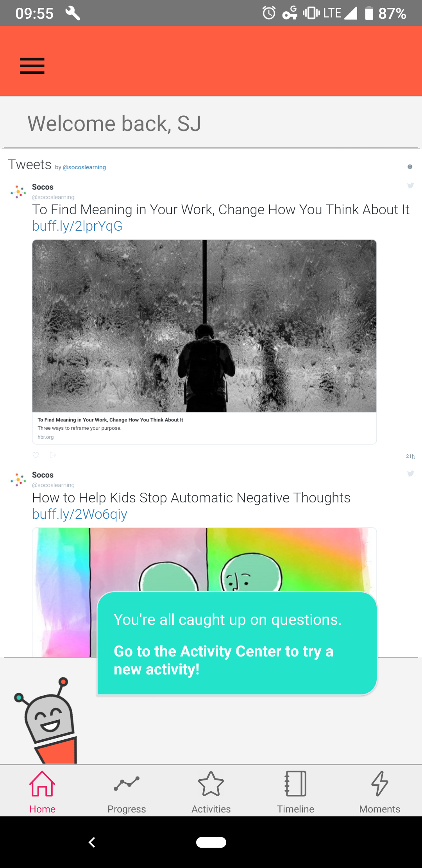
Task: Tap the Twitter info icon beside Tweets
Action: click(410, 167)
